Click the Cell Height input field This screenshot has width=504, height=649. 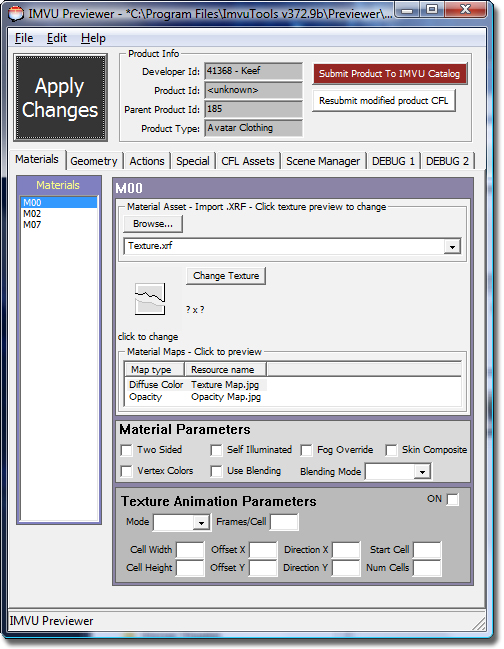point(190,568)
